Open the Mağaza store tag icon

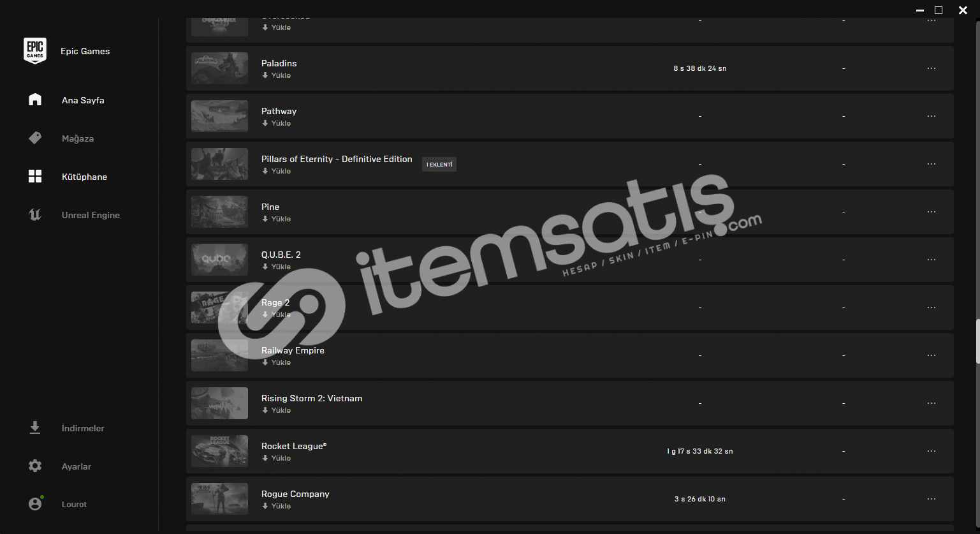[x=35, y=138]
